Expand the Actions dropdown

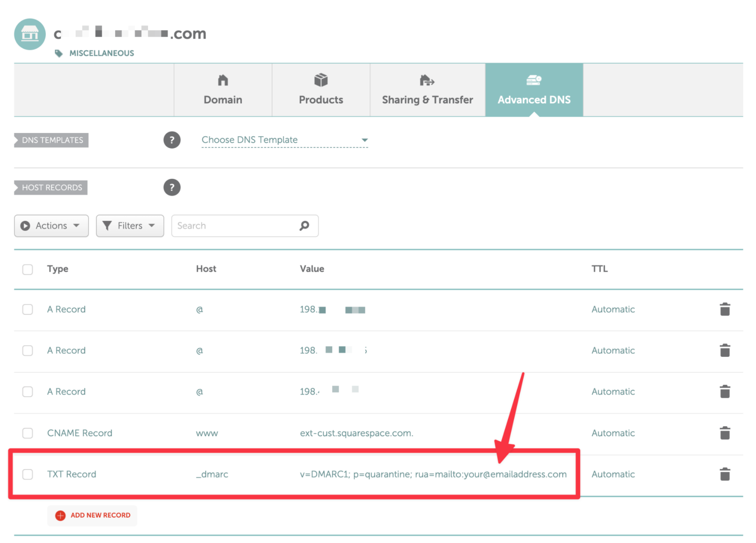51,225
